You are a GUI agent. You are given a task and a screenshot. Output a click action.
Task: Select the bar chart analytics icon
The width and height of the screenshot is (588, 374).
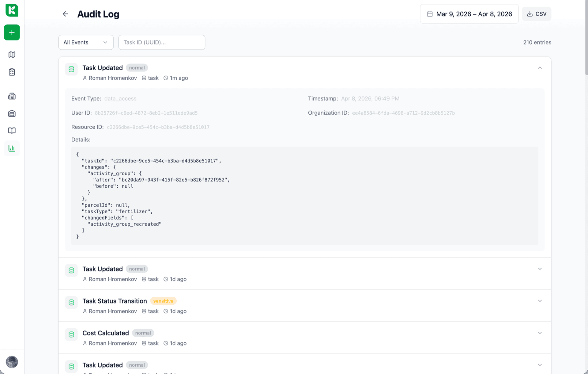coord(12,148)
